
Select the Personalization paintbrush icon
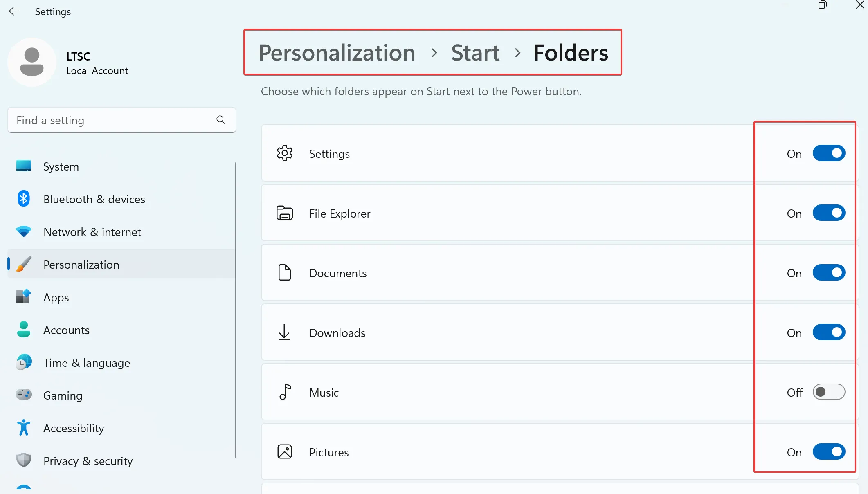point(23,264)
